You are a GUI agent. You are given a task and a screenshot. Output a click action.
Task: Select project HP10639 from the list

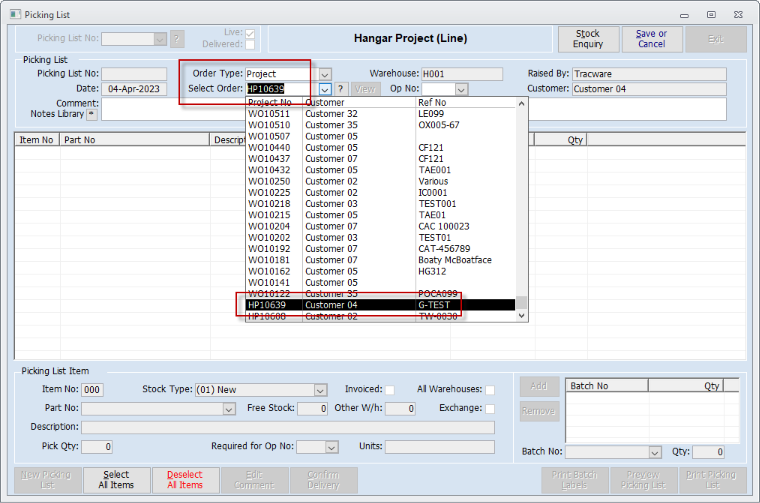(x=380, y=305)
